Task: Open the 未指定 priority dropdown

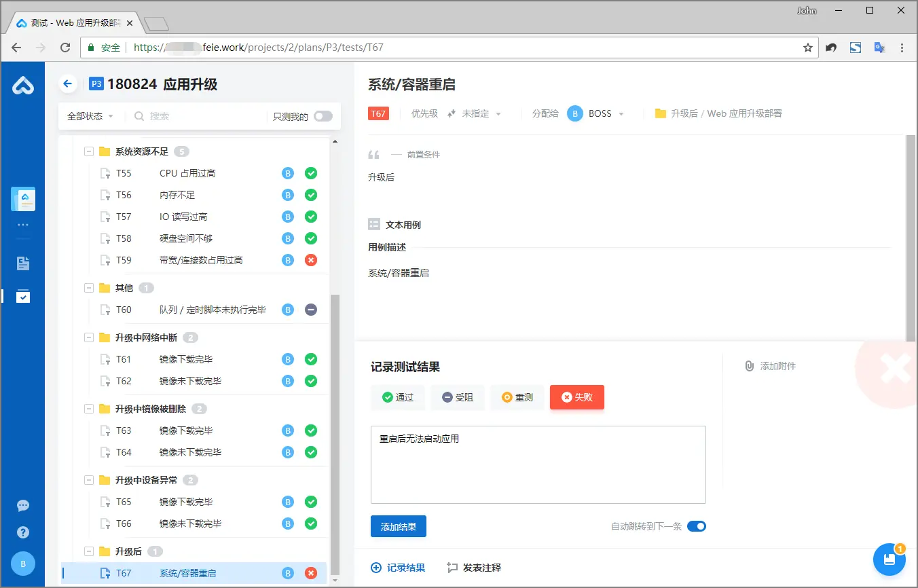Action: coord(475,113)
